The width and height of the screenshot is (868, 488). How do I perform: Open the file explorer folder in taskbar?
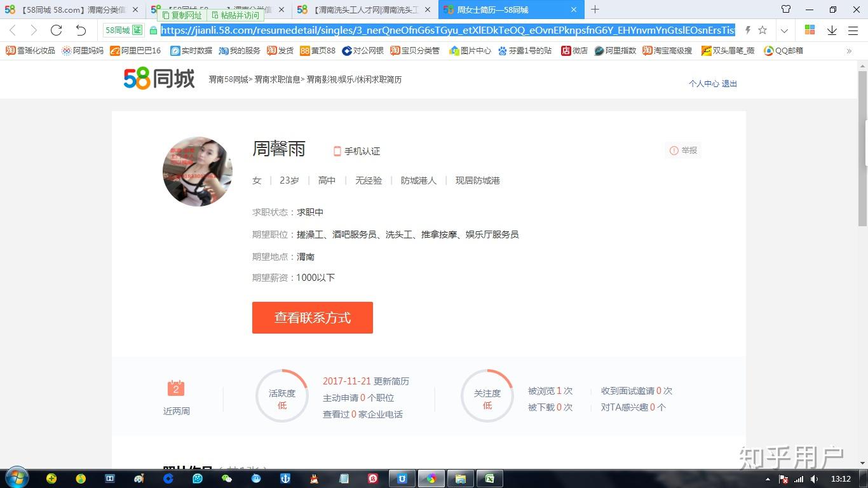point(461,478)
